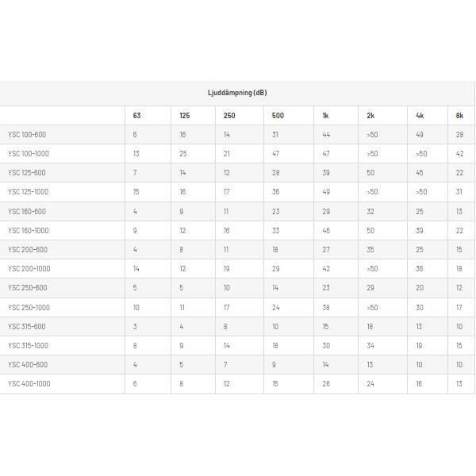
Task: Click the YSC 250-600 row label
Action: point(27,288)
